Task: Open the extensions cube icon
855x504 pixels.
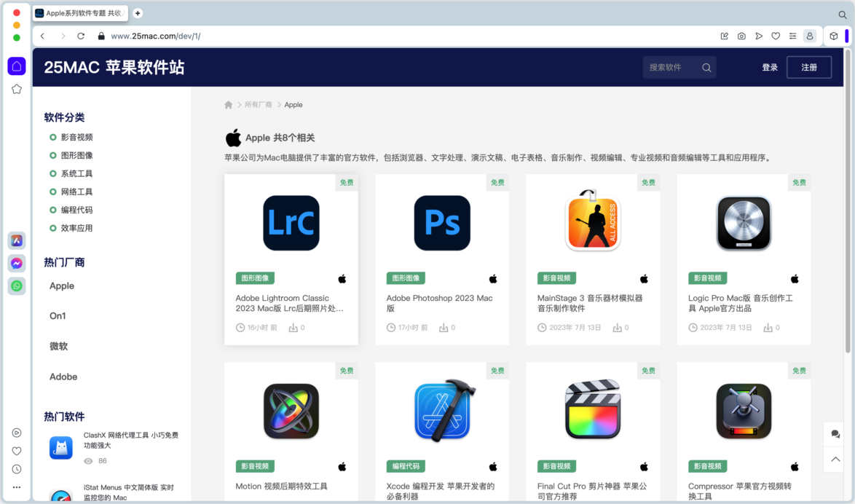Action: coord(834,36)
